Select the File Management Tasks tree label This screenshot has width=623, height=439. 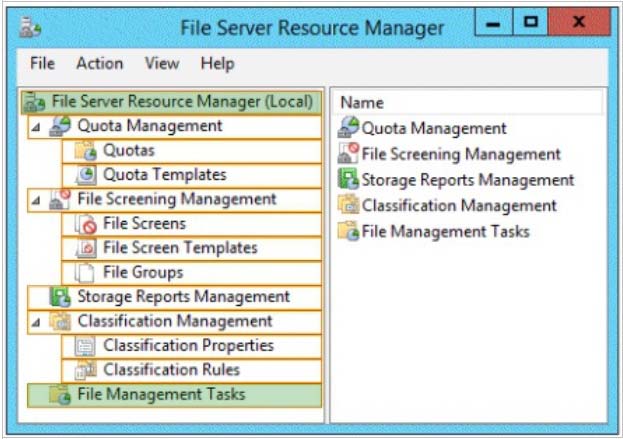tap(161, 395)
